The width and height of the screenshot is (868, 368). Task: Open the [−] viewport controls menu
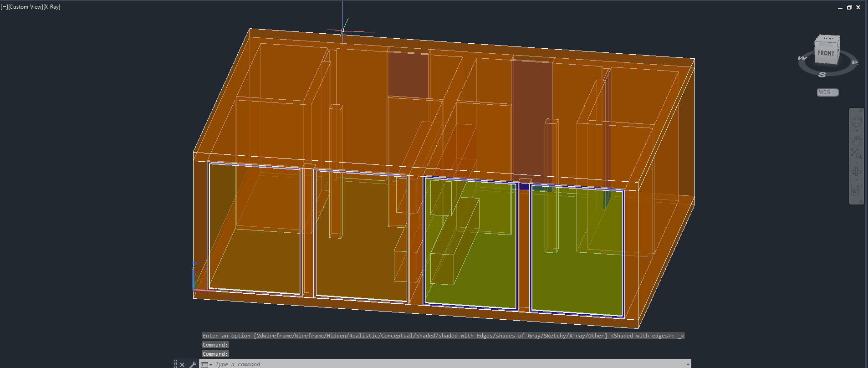tap(4, 7)
